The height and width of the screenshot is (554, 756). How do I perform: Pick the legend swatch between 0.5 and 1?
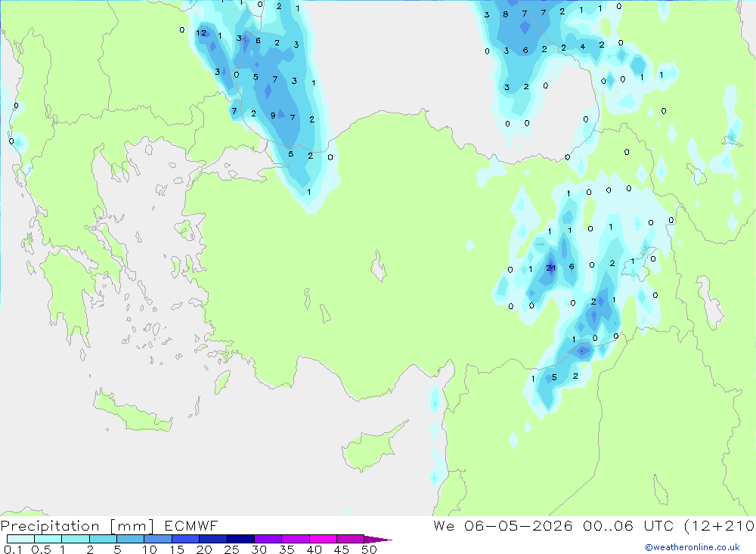click(x=48, y=539)
